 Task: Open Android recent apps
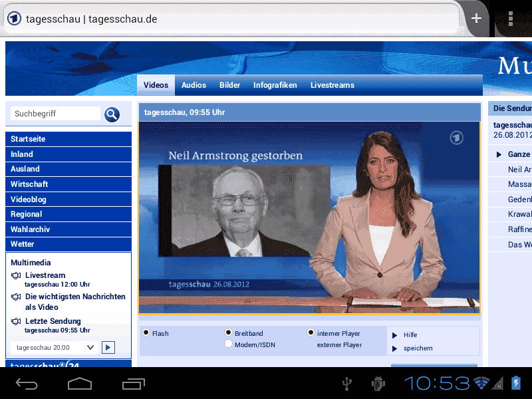(x=134, y=384)
